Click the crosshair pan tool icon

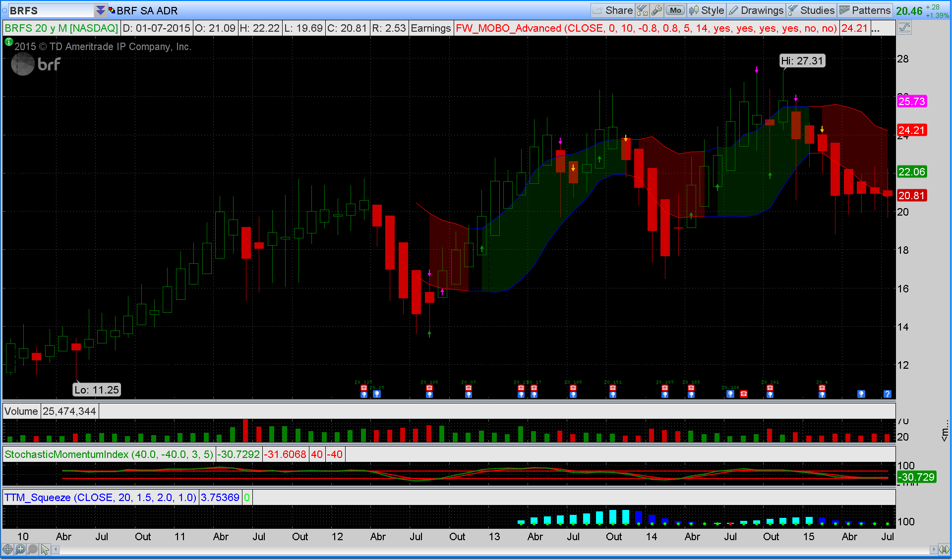[x=7, y=549]
